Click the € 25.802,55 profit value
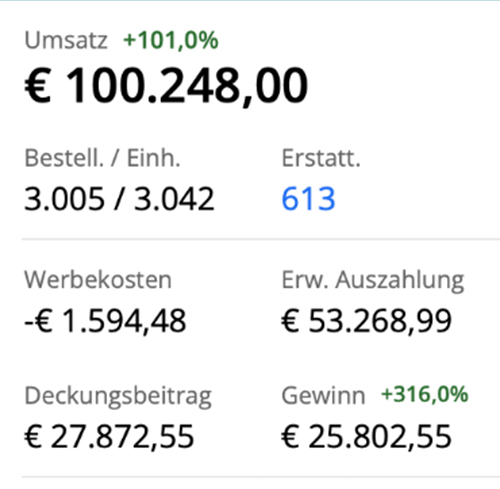Screen dimensions: 500x489 367,436
